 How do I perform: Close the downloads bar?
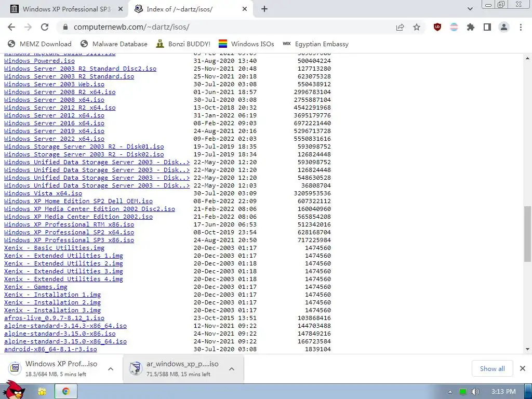tap(523, 368)
